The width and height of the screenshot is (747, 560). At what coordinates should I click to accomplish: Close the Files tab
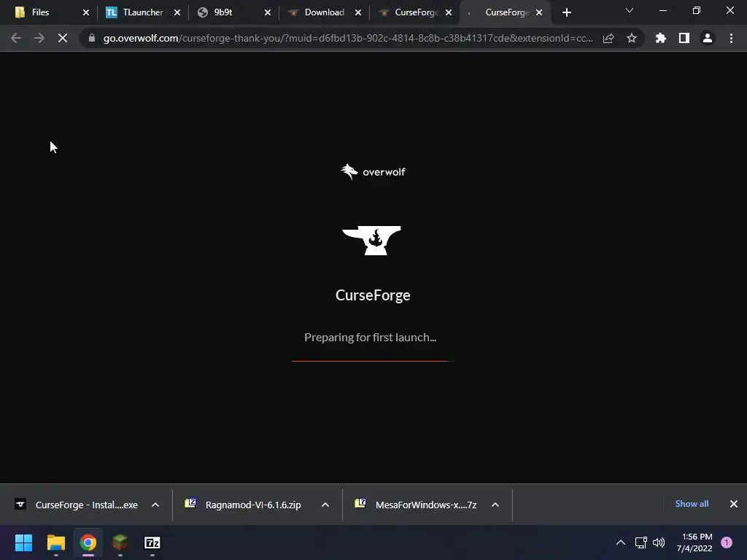86,12
